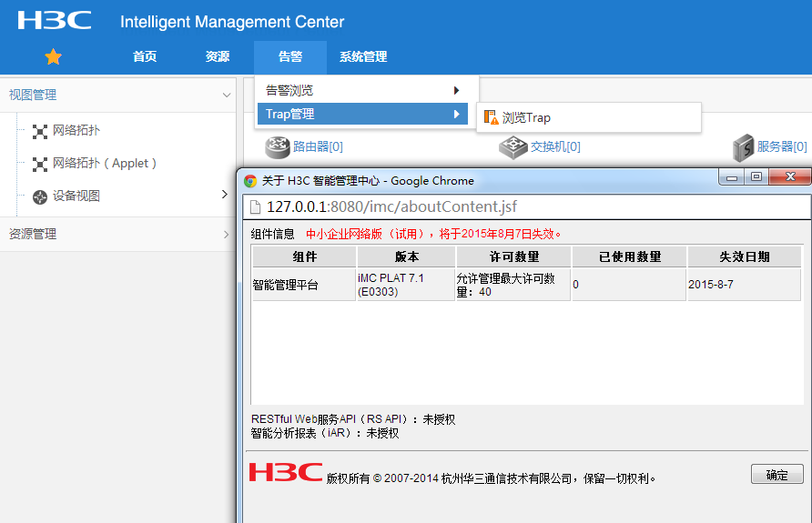Image resolution: width=812 pixels, height=523 pixels.
Task: Open the 网络拓扑 (Applet) icon
Action: click(40, 164)
